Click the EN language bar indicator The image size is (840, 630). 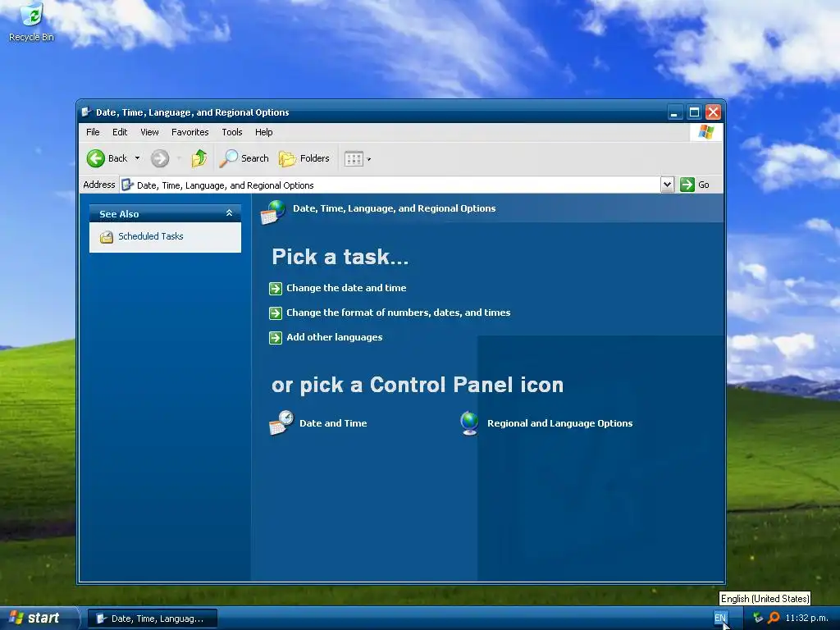pyautogui.click(x=720, y=618)
